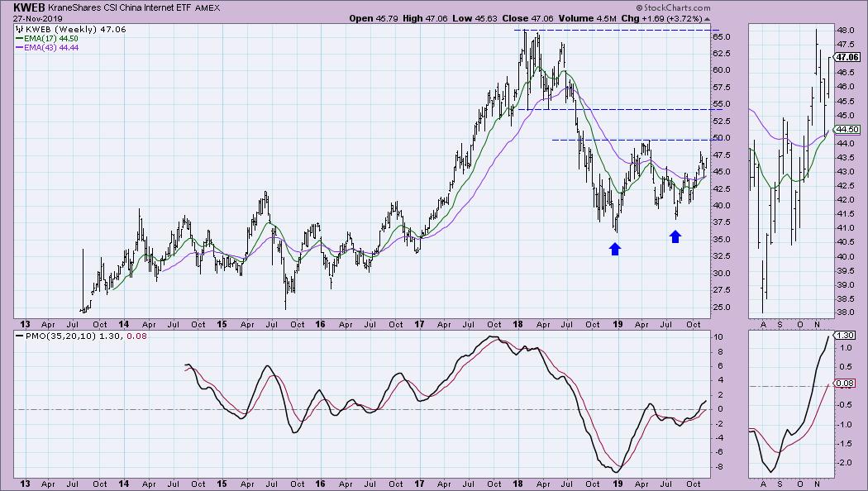
Task: Click the Low 45.63 value in header
Action: (475, 18)
